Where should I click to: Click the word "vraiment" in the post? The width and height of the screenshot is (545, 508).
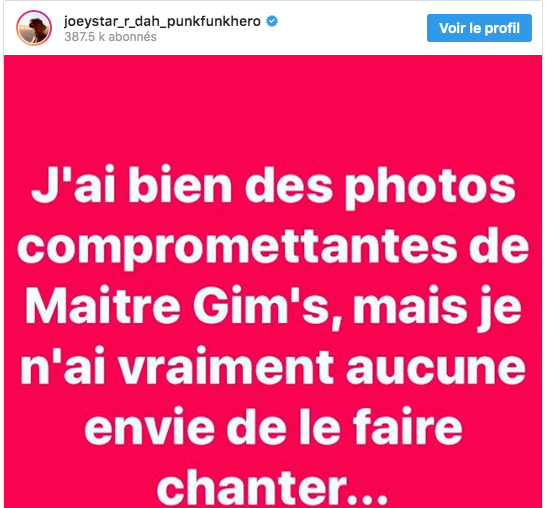click(226, 367)
